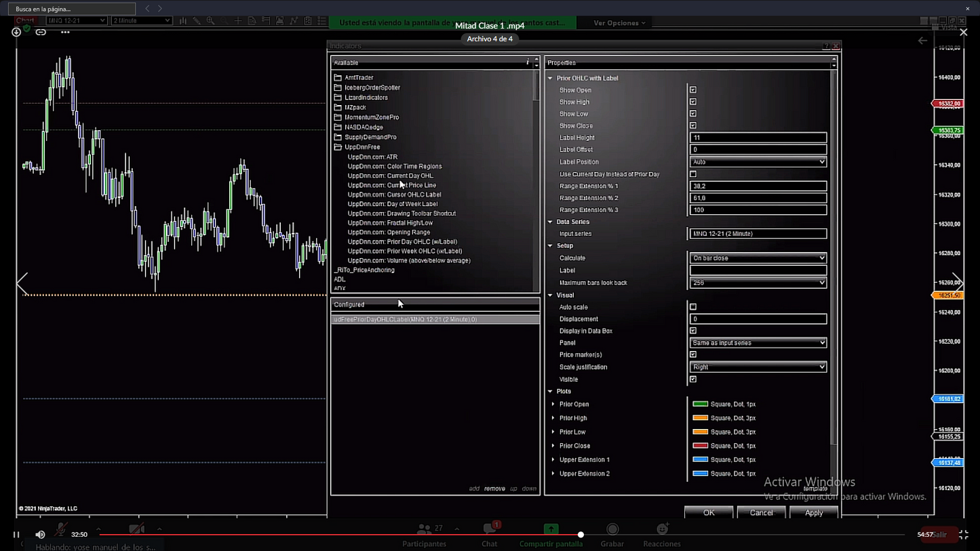Pause the video playback
This screenshot has height=551, width=980.
[16, 535]
